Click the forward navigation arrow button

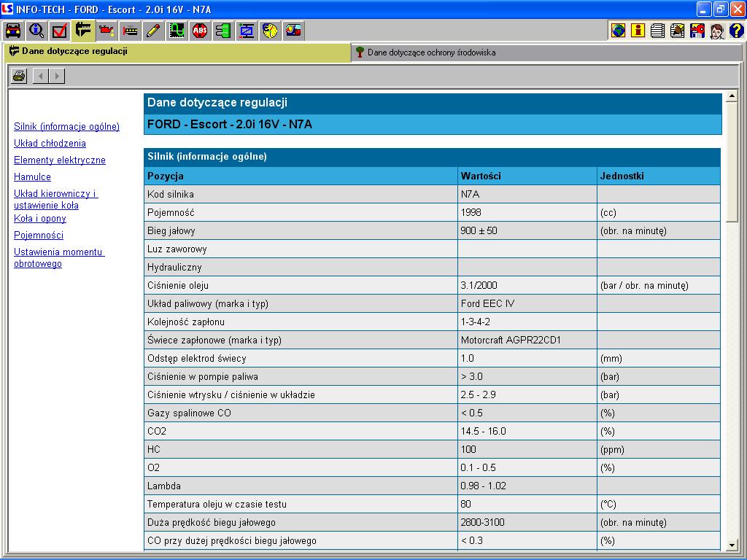[57, 76]
